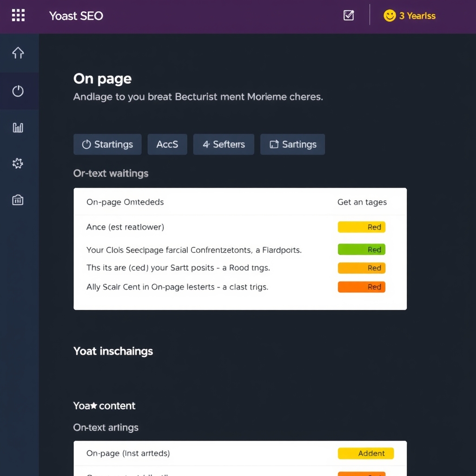476x476 pixels.
Task: Open the home icon in sidebar
Action: [x=18, y=53]
